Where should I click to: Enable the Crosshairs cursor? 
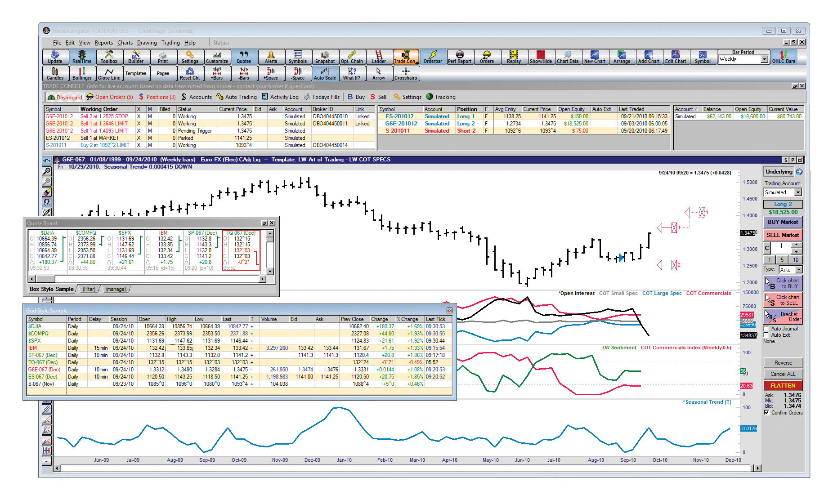[x=406, y=74]
